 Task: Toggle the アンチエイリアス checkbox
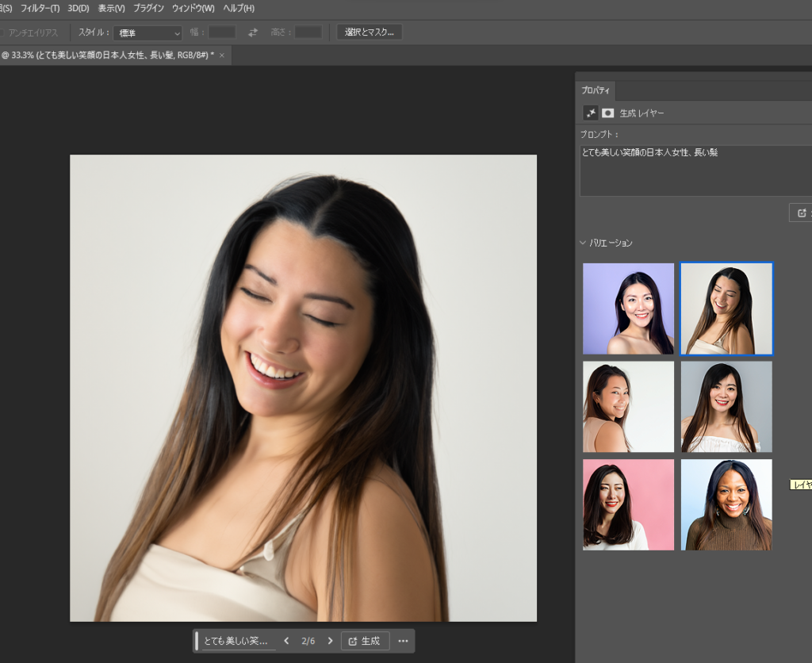click(x=2, y=33)
